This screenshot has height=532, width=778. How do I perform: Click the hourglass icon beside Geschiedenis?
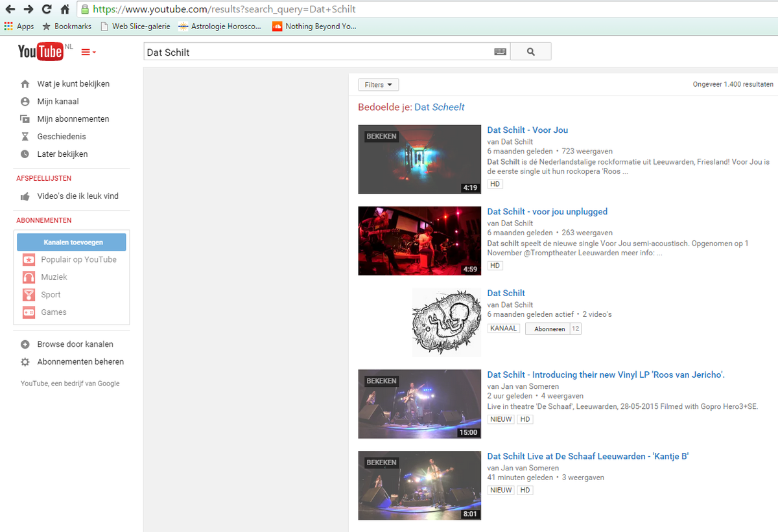click(25, 137)
